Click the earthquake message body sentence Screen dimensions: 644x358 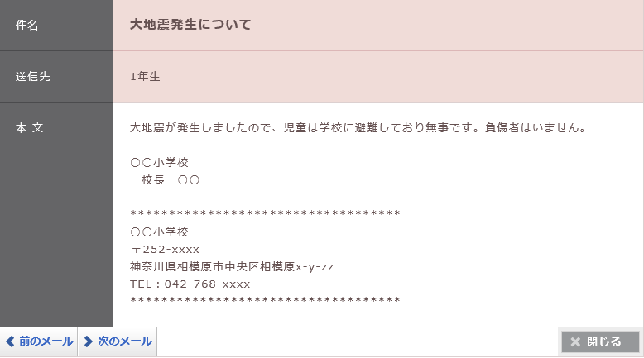tap(358, 127)
